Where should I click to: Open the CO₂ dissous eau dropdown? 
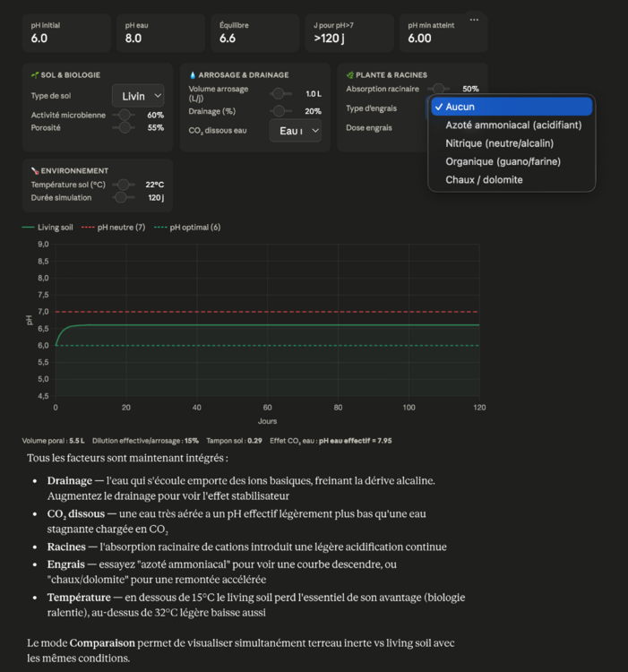tap(296, 131)
